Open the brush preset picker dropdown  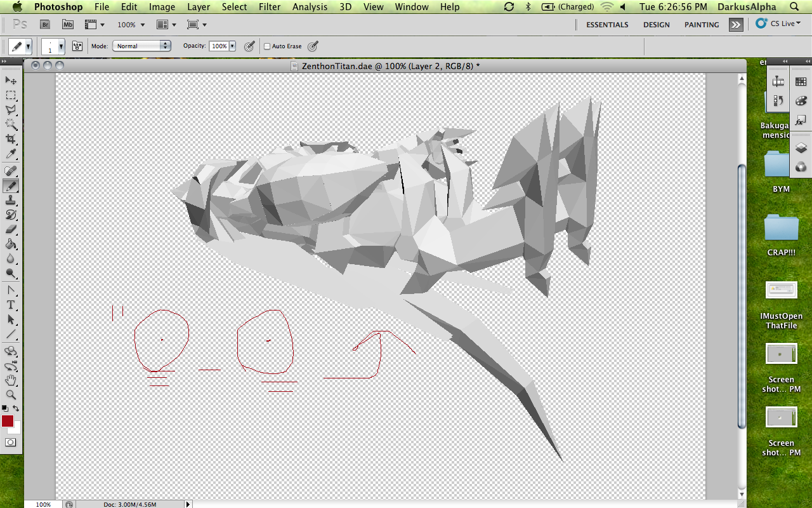click(x=61, y=46)
